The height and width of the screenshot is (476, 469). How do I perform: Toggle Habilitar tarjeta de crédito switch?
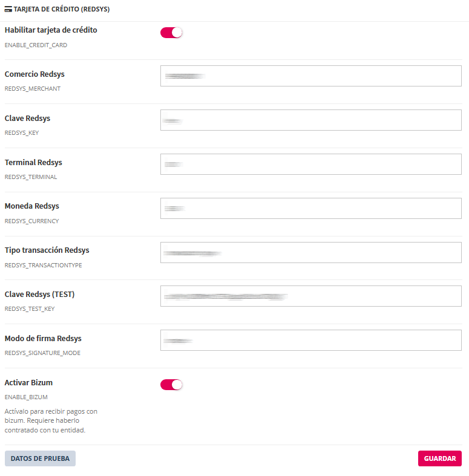coord(171,33)
